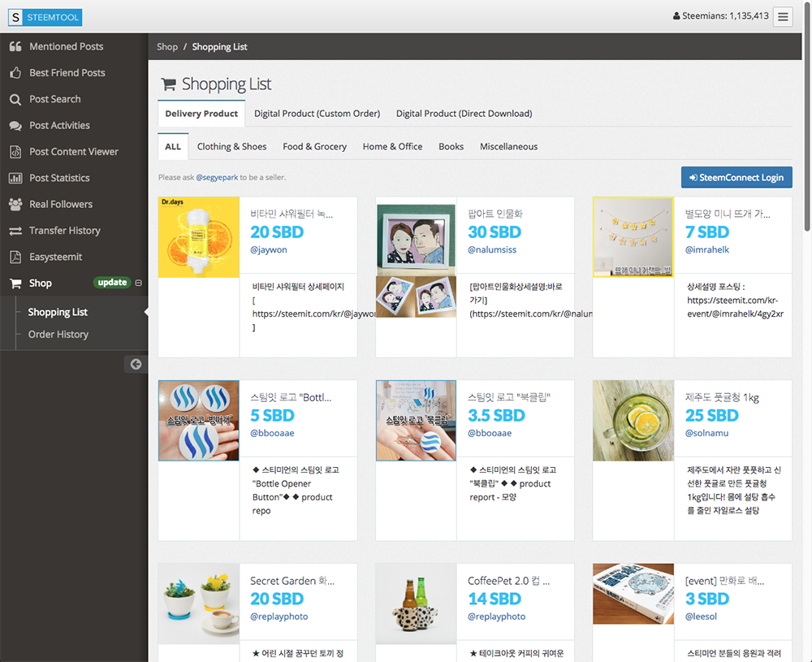Click the Steemit logo book clip thumbnail
The image size is (812, 662).
tap(417, 421)
